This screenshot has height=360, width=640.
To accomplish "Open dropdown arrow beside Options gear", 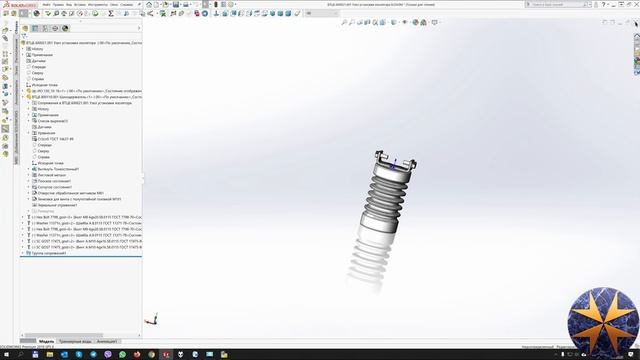I will coord(236,4).
